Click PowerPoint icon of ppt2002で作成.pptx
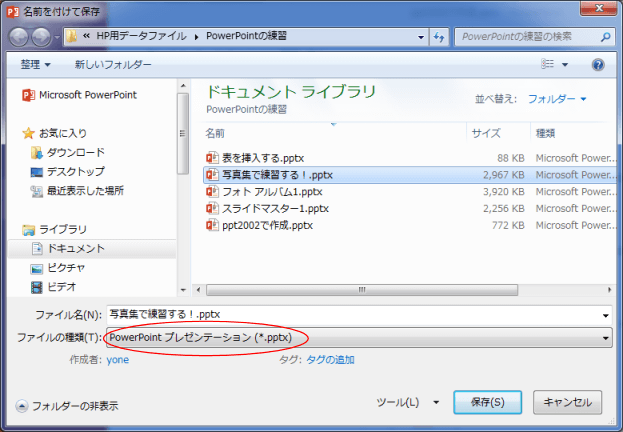This screenshot has width=623, height=432. 212,225
